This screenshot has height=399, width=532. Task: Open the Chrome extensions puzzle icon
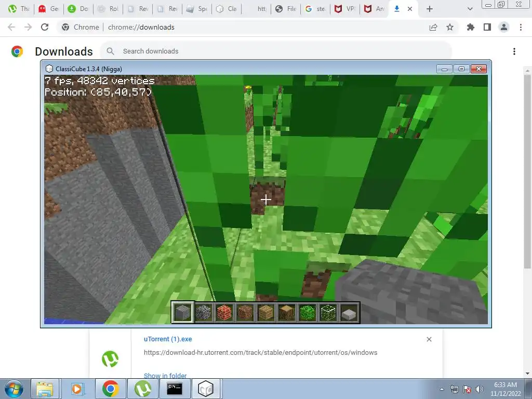pos(471,27)
